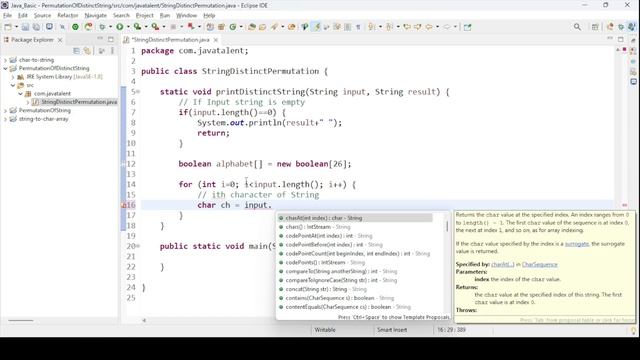Click the Previous Annotation toolbar icon
The width and height of the screenshot is (640, 360).
(x=389, y=27)
